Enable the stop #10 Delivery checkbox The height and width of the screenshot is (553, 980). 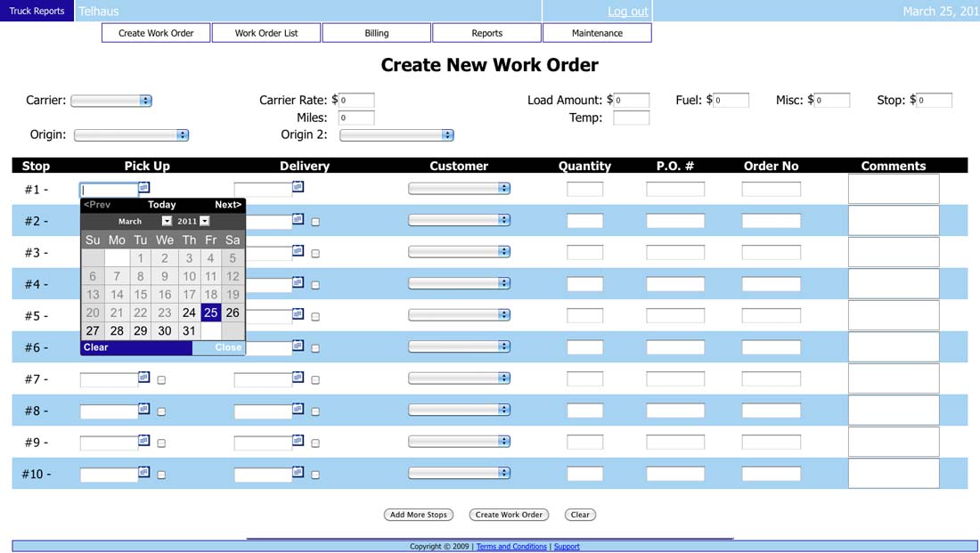coord(315,475)
